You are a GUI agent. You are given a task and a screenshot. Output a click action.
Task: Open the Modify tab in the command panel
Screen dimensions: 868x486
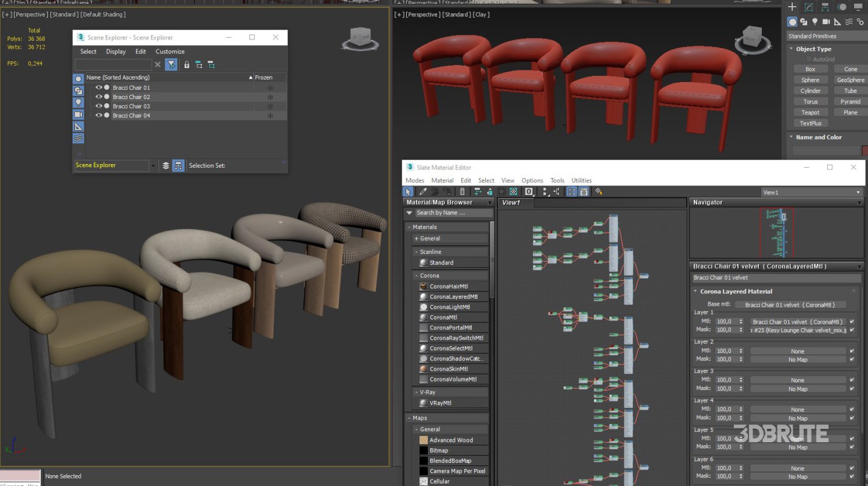pos(809,7)
